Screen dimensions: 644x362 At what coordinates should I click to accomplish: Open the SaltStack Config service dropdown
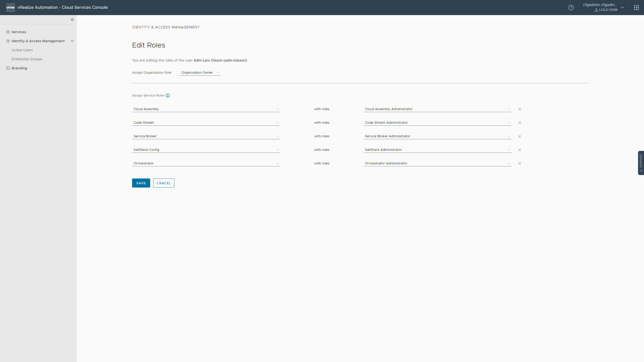pyautogui.click(x=206, y=150)
